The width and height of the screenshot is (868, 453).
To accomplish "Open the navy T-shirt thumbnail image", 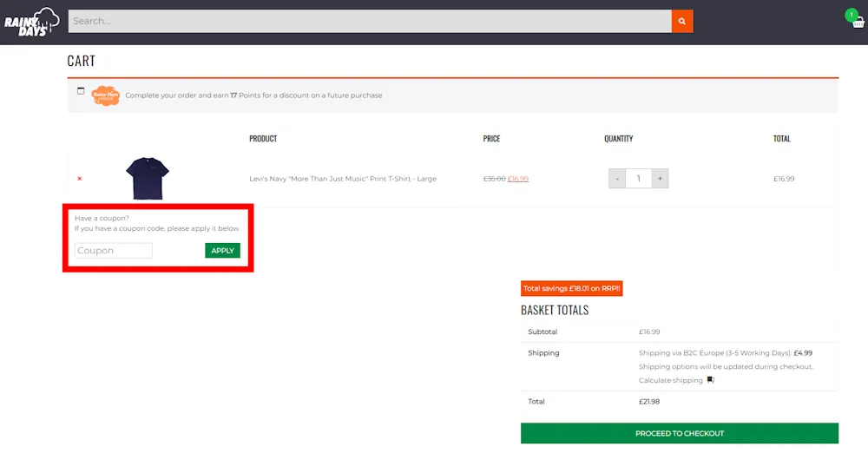I will tap(148, 178).
